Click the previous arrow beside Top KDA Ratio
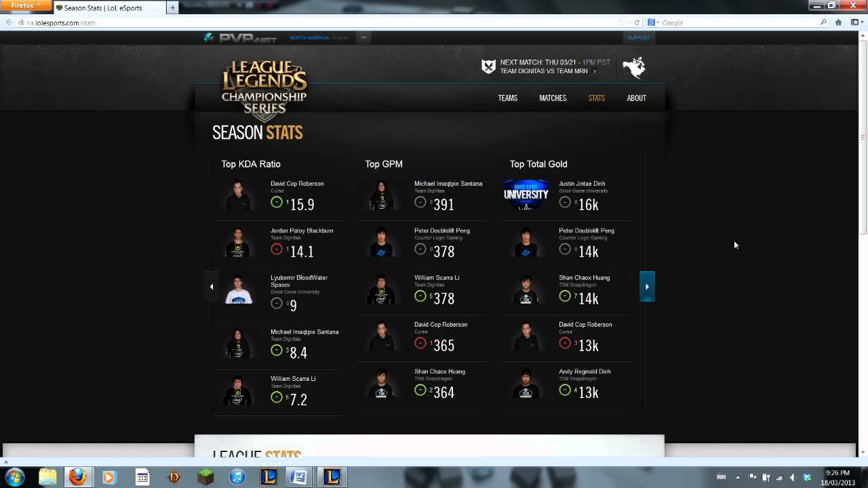The image size is (868, 488). [x=212, y=287]
